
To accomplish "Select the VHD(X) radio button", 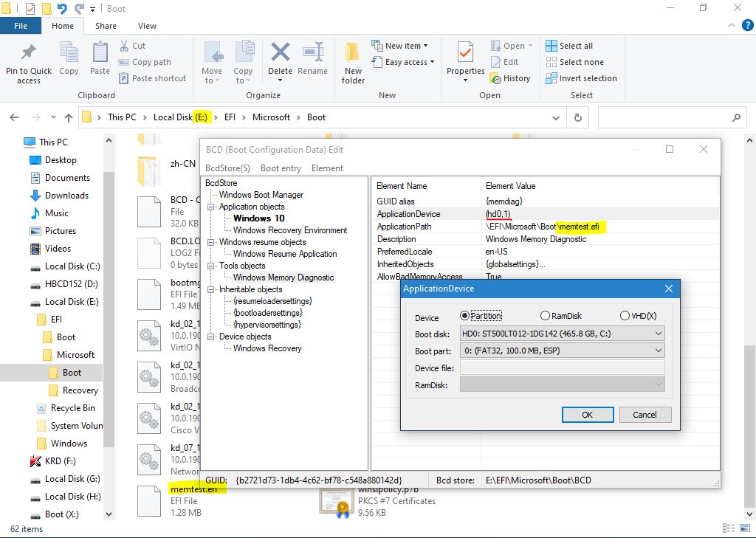I will point(625,316).
